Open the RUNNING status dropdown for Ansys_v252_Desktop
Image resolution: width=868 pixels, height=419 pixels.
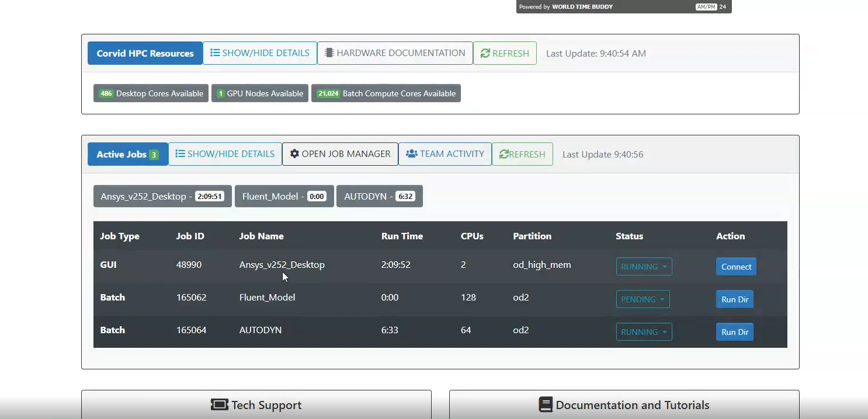(x=644, y=267)
